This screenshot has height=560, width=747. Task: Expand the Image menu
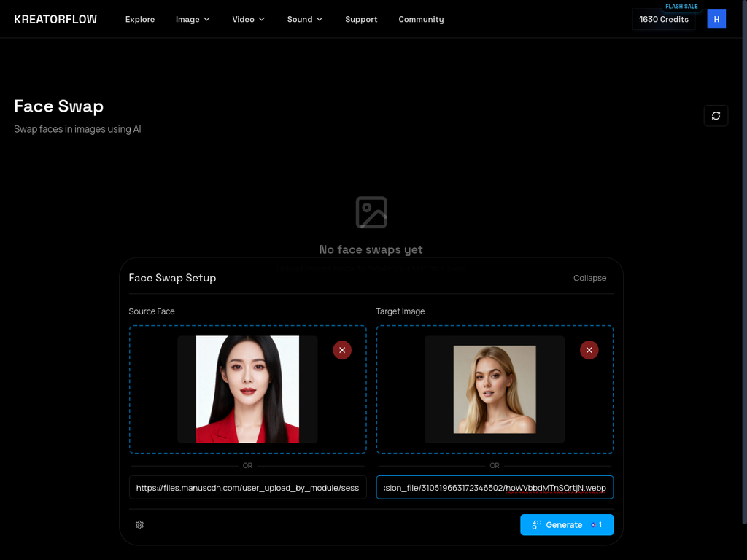coord(193,19)
